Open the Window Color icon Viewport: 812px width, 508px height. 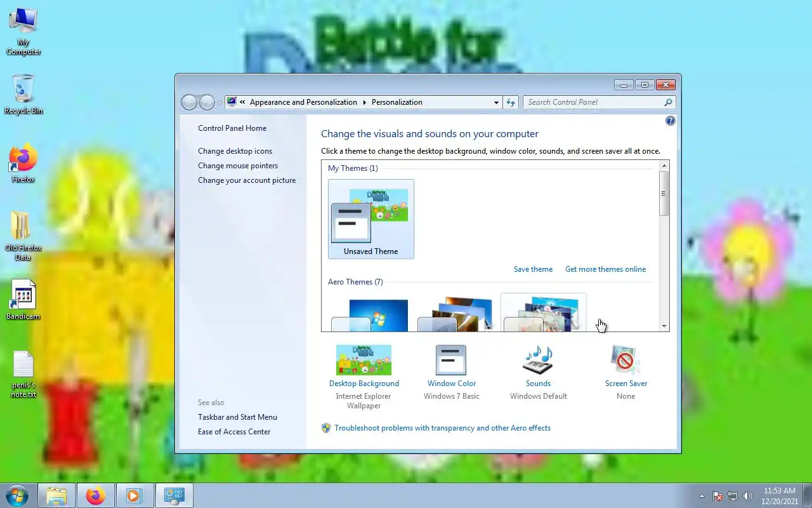pos(451,360)
